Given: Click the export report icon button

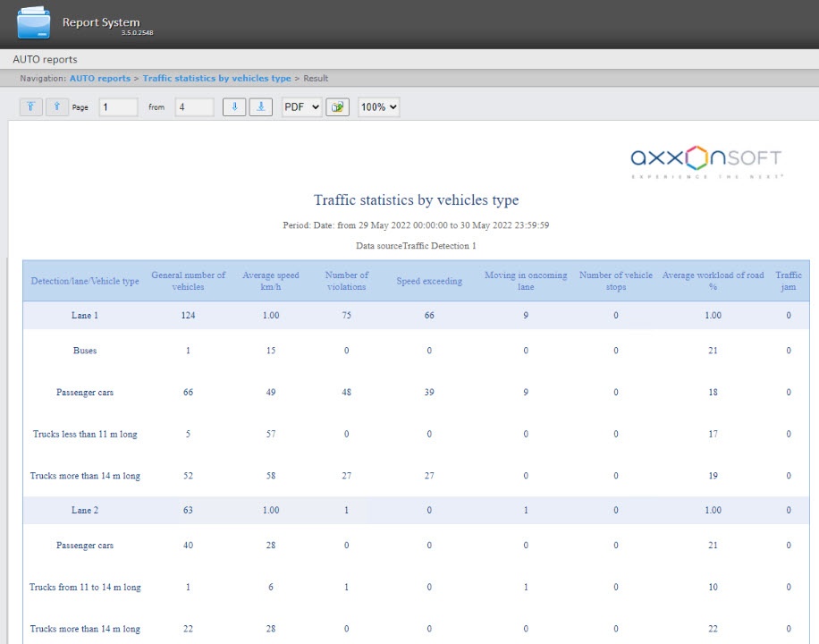Looking at the screenshot, I should (x=337, y=107).
